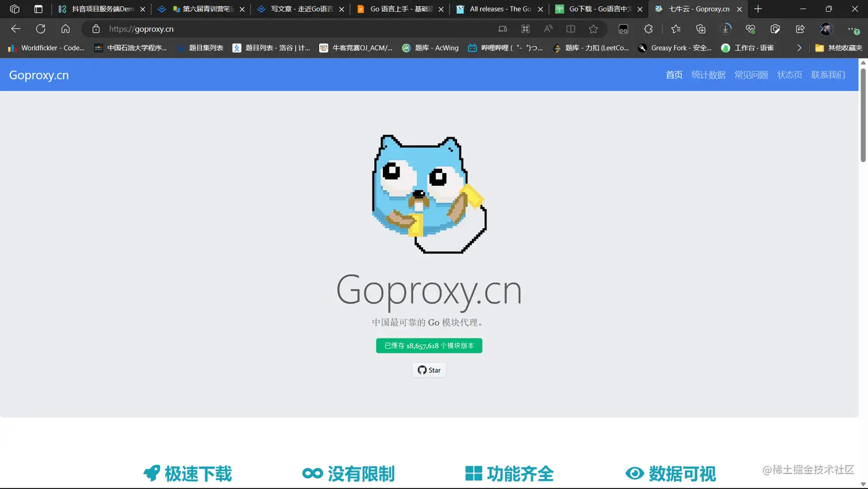Screen dimensions: 868x489
Task: Open the 中国石油大学程序 bookmark
Action: (x=131, y=48)
